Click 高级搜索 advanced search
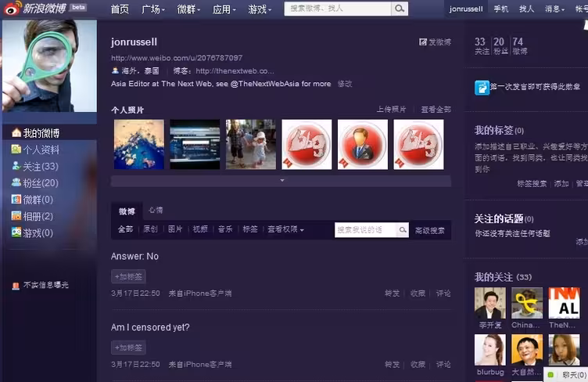The image size is (588, 382). pyautogui.click(x=430, y=230)
